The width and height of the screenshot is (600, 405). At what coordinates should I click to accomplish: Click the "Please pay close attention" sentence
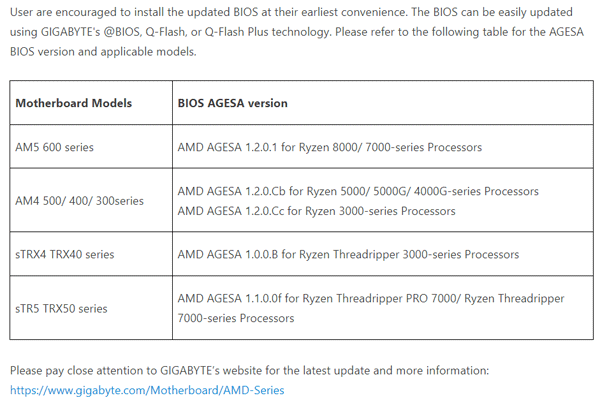pyautogui.click(x=249, y=370)
